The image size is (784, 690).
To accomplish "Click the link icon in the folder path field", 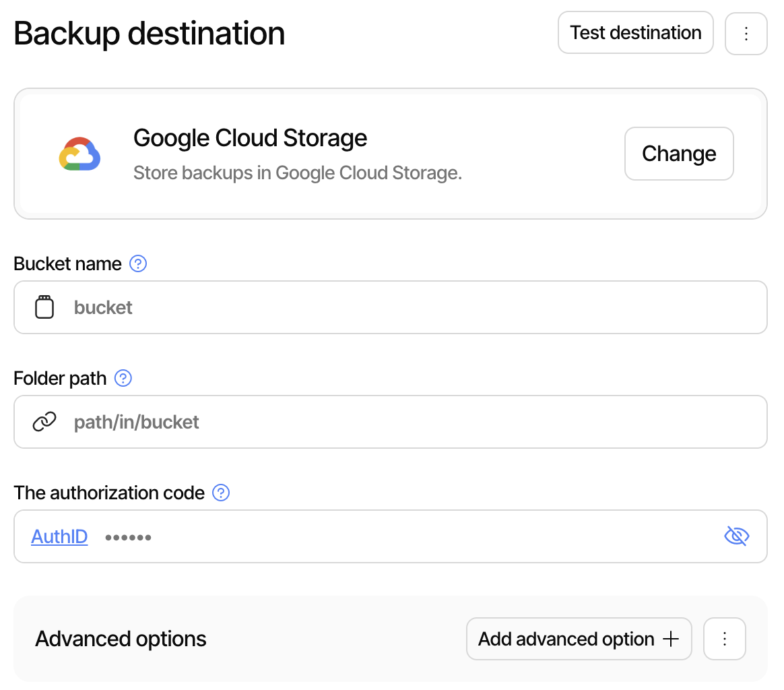I will [44, 421].
